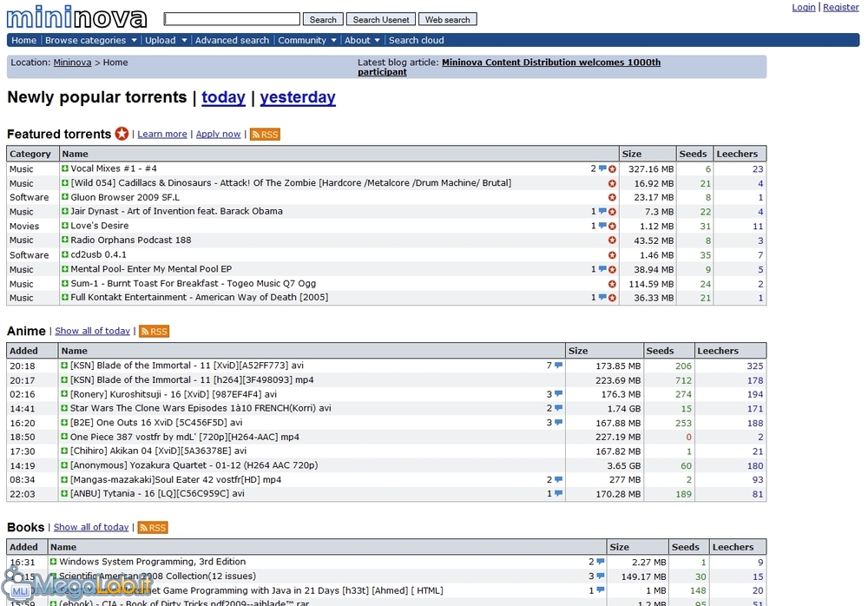Click comments icon on Soul Eater 42 row
The width and height of the screenshot is (868, 606).
[558, 479]
